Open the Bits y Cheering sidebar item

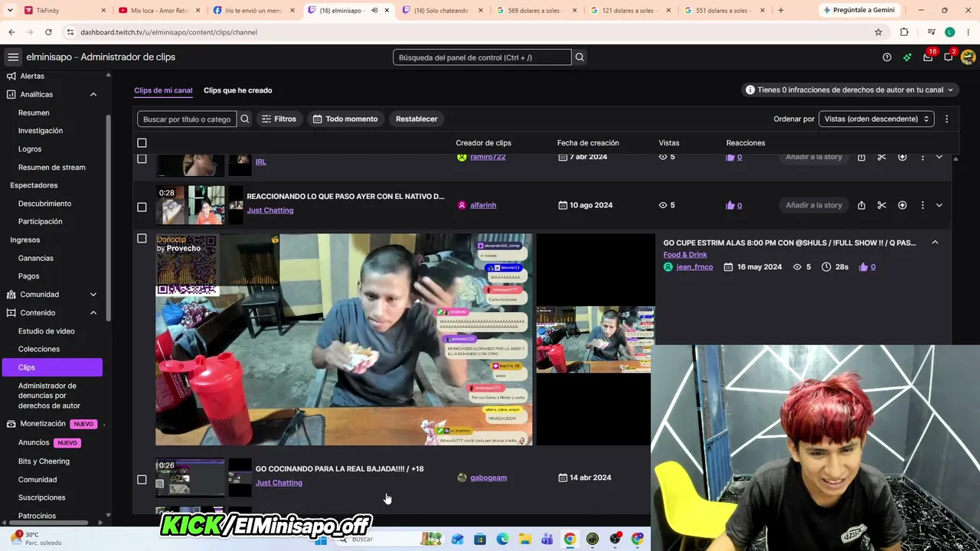44,461
